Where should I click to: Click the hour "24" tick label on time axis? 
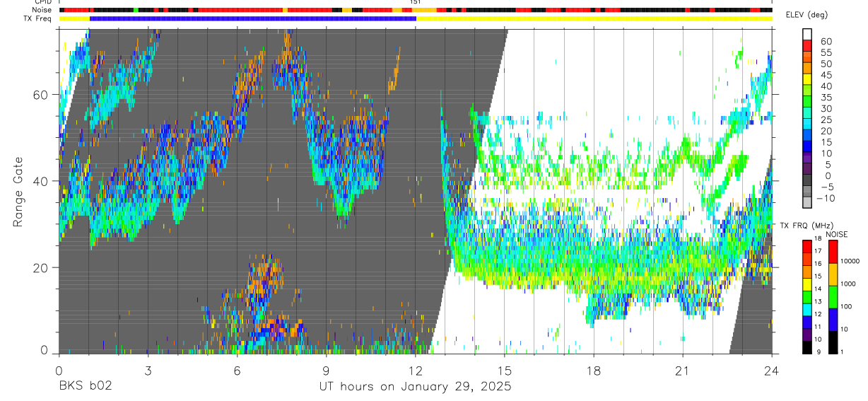tap(772, 370)
